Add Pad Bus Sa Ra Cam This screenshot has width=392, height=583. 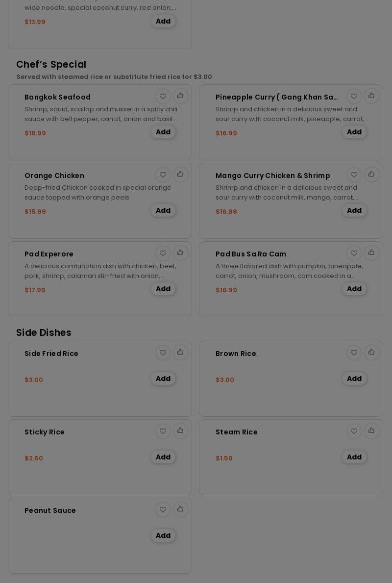(x=354, y=289)
